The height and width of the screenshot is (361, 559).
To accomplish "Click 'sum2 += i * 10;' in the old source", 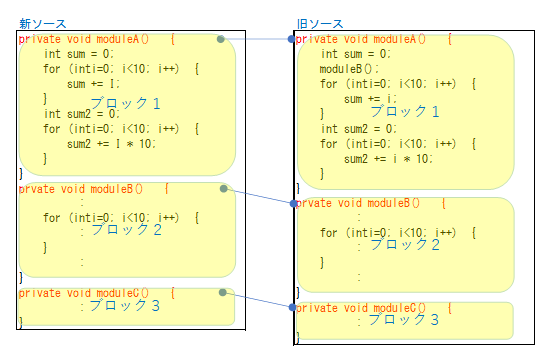I will point(388,159).
